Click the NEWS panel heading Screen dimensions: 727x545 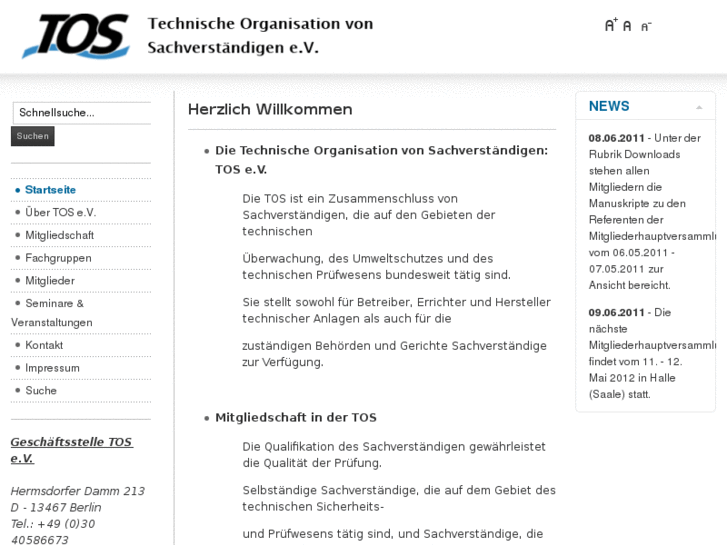click(609, 106)
